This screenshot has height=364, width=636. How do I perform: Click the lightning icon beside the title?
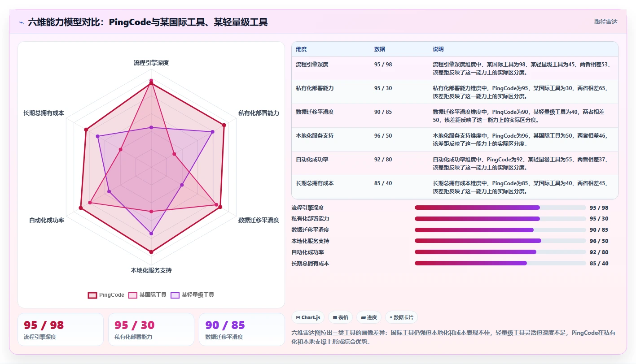pos(22,22)
